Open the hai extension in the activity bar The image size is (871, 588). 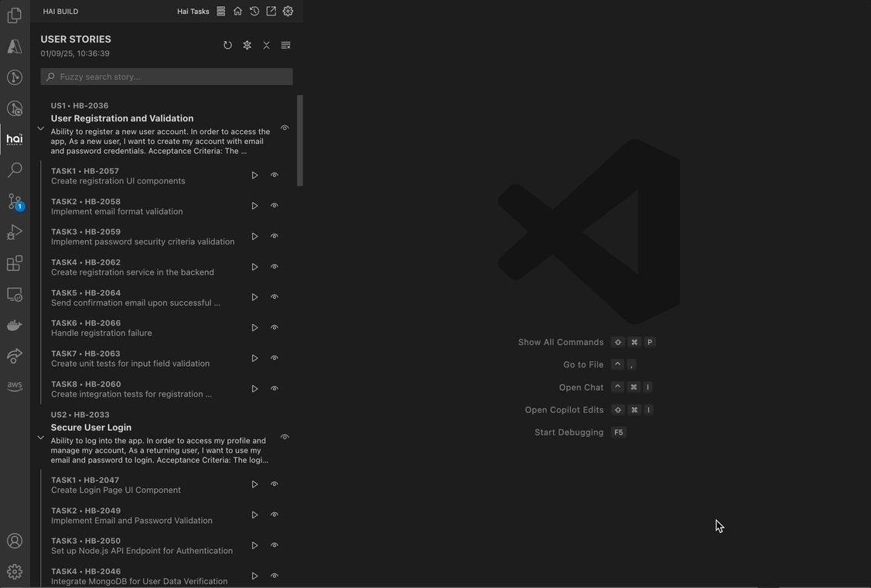click(x=14, y=139)
